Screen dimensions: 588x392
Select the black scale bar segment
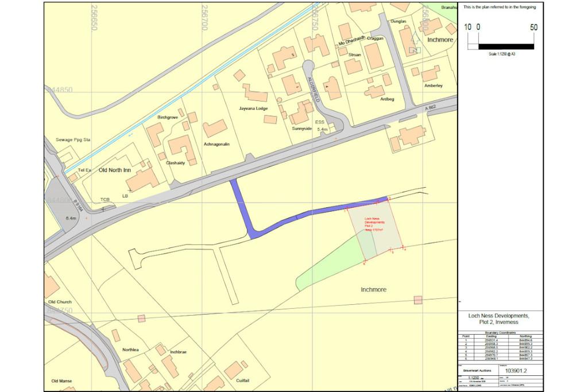pos(506,46)
